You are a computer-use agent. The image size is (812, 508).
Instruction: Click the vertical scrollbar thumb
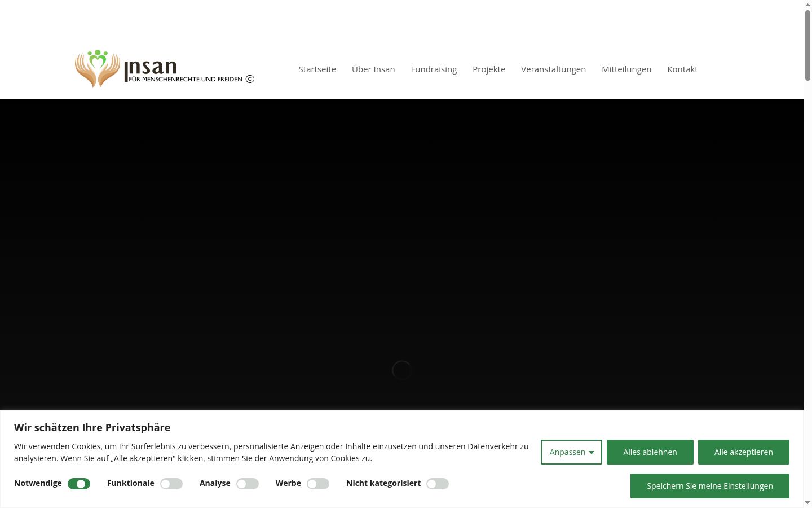[x=807, y=45]
